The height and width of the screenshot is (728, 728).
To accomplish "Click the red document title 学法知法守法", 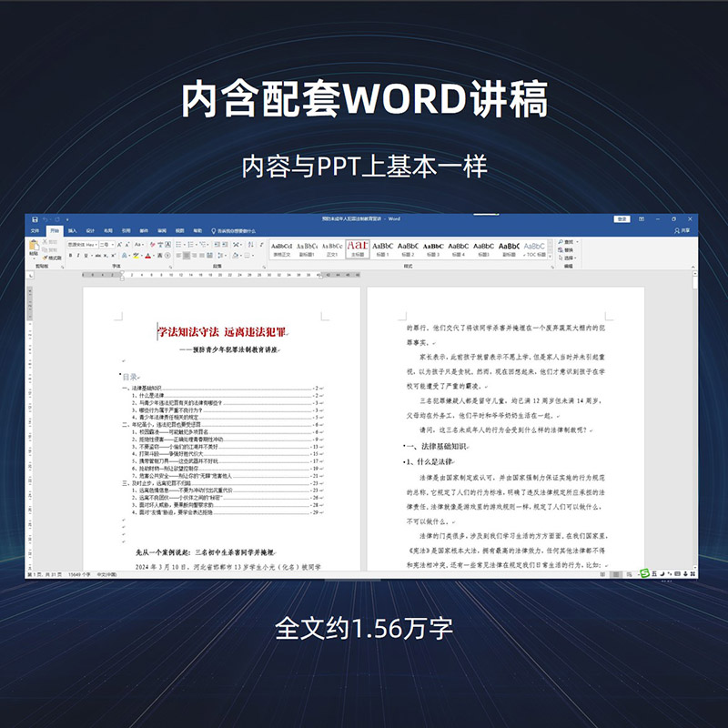I will (188, 332).
